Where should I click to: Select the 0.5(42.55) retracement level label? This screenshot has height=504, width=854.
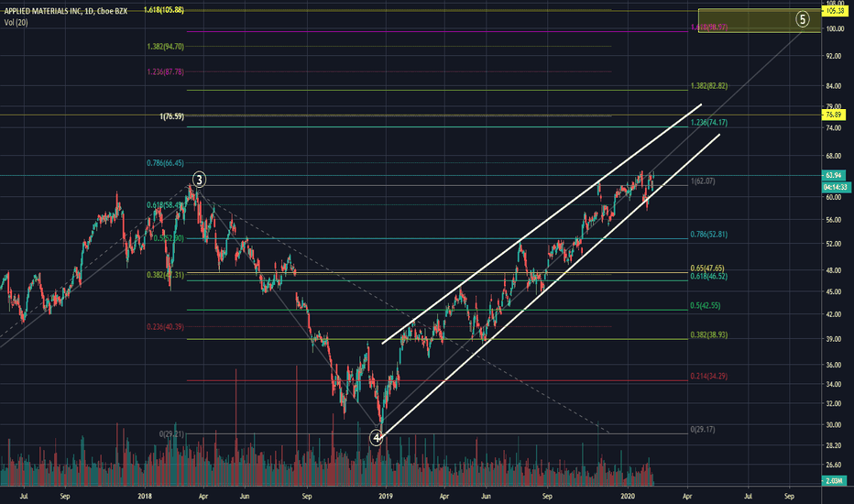pos(706,306)
